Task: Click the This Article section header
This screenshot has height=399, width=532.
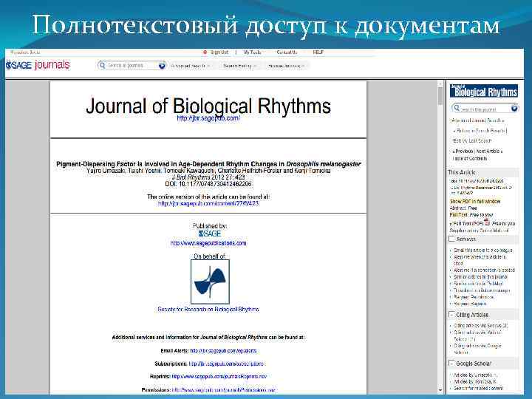Action: coord(483,172)
